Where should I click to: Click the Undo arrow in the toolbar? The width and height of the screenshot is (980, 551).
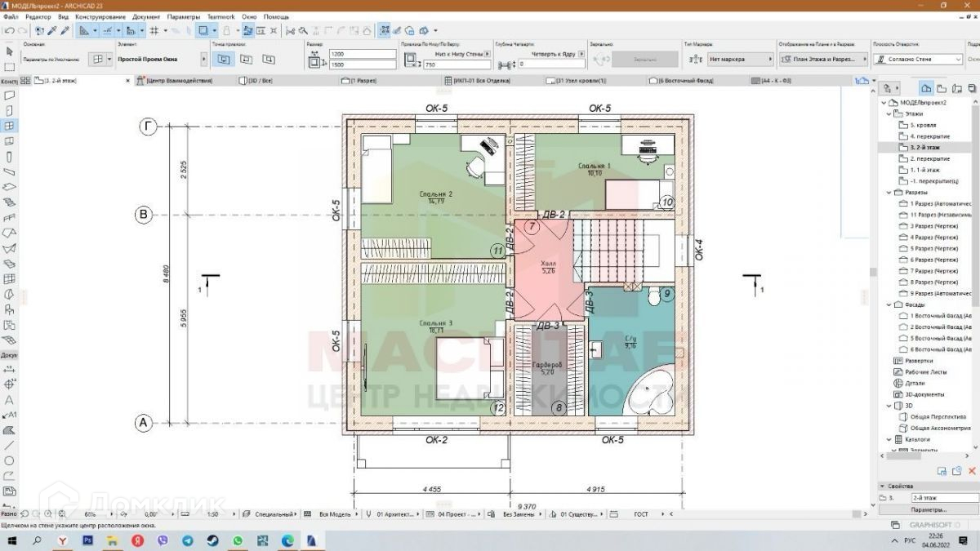coord(7,30)
